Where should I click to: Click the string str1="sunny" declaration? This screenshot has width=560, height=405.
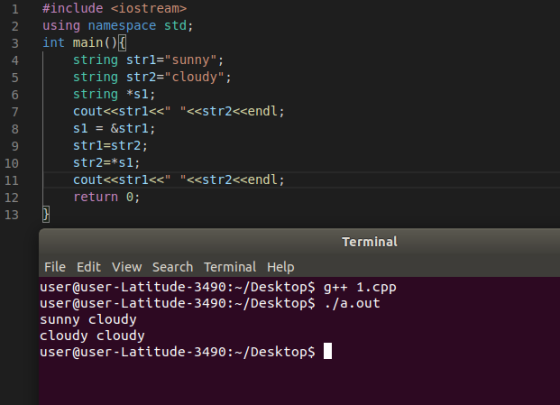point(149,60)
